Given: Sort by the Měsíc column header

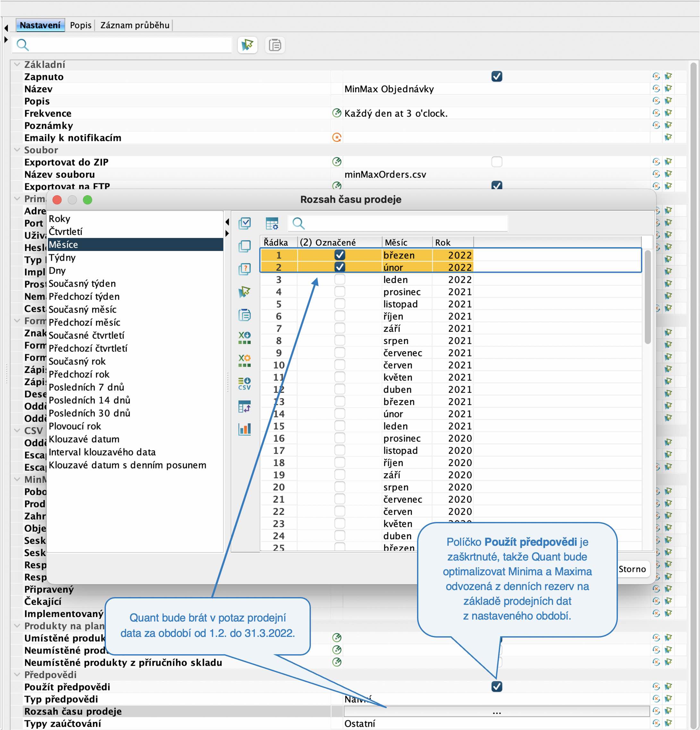Looking at the screenshot, I should pyautogui.click(x=407, y=242).
